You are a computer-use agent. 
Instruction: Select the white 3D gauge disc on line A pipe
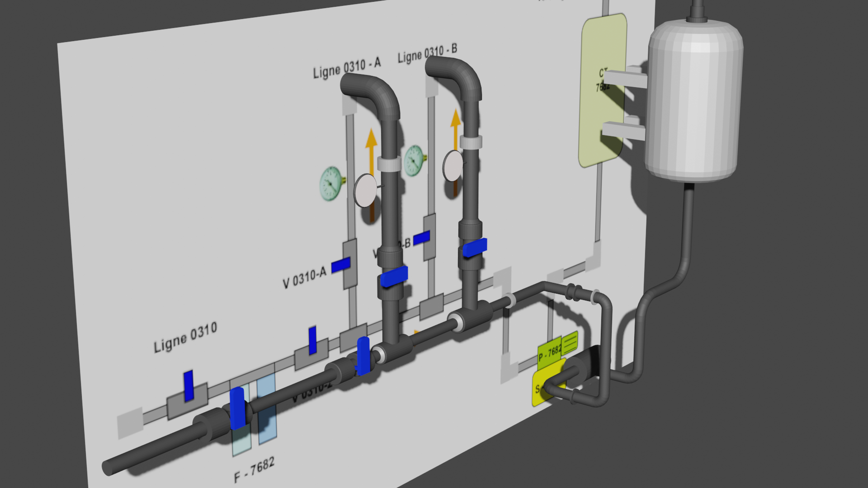click(x=365, y=191)
